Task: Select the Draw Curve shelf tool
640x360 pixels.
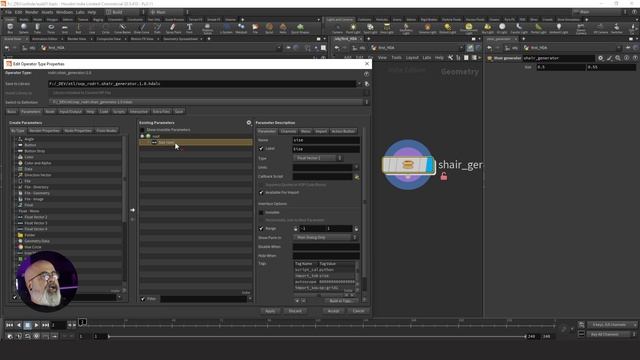Action: point(142,28)
